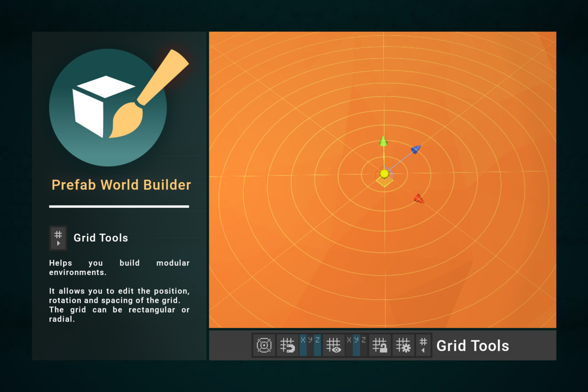This screenshot has height=392, width=588.
Task: Click the green Y-axis gizmo arrow
Action: point(384,142)
